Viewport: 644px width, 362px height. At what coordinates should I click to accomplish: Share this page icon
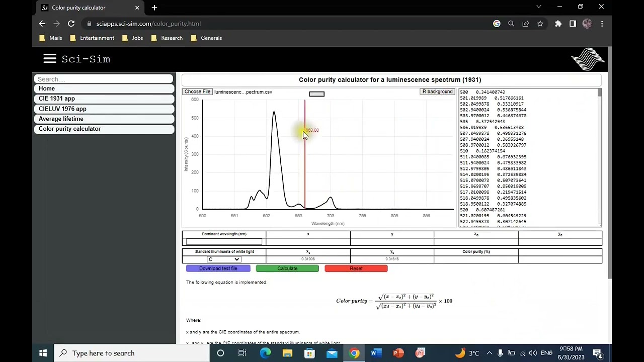tap(526, 24)
